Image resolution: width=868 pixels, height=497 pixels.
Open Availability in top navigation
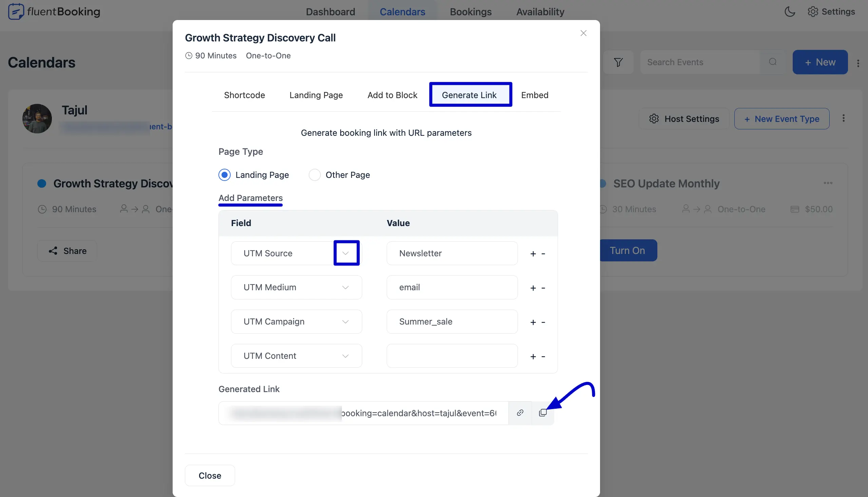click(x=540, y=12)
